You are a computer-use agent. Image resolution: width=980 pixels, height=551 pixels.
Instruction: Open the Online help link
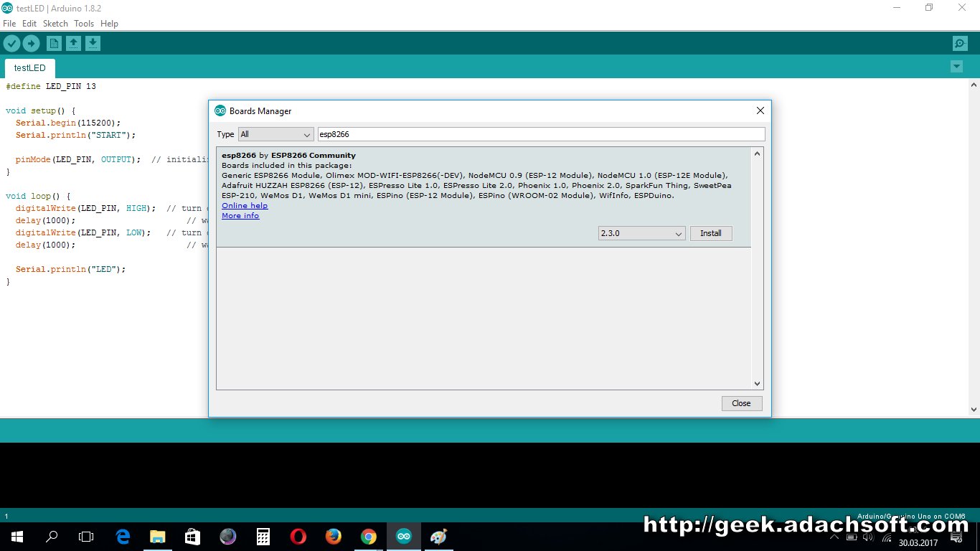245,205
